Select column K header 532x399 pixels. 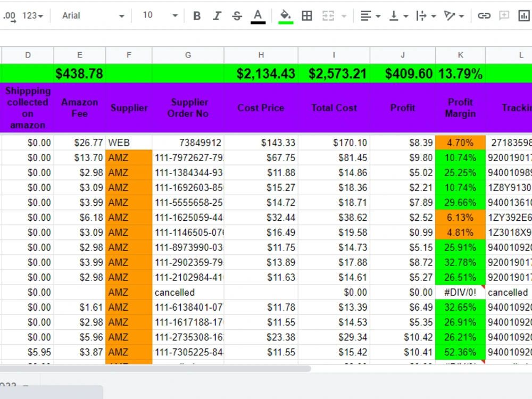pyautogui.click(x=460, y=55)
